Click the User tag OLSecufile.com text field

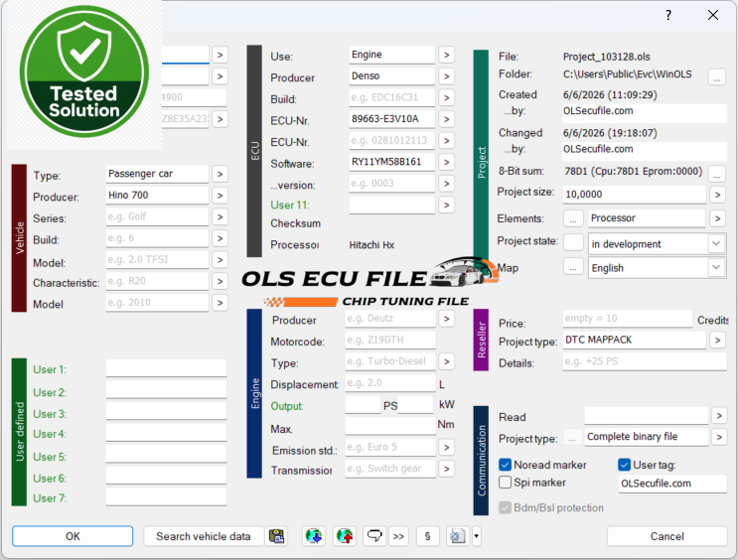click(x=672, y=484)
